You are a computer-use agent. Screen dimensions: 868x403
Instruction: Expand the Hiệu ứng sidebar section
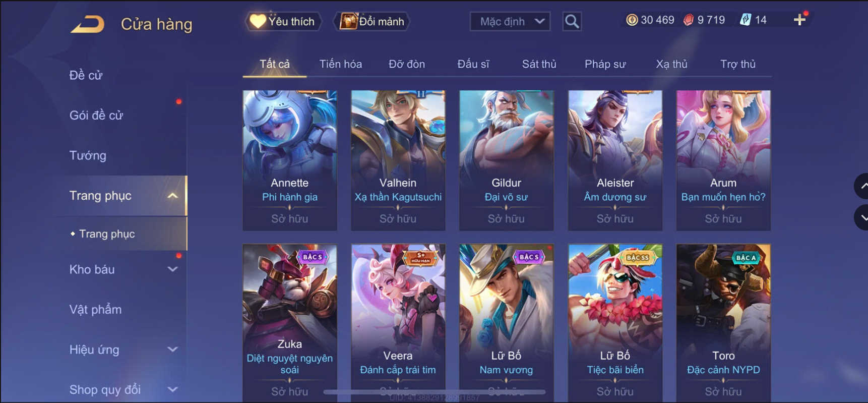(172, 350)
